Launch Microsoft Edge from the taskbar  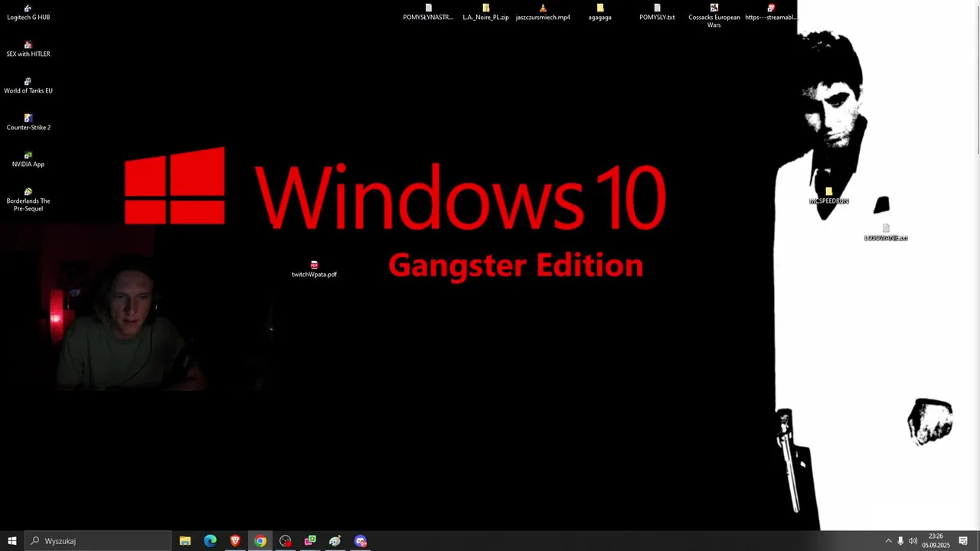tap(210, 541)
